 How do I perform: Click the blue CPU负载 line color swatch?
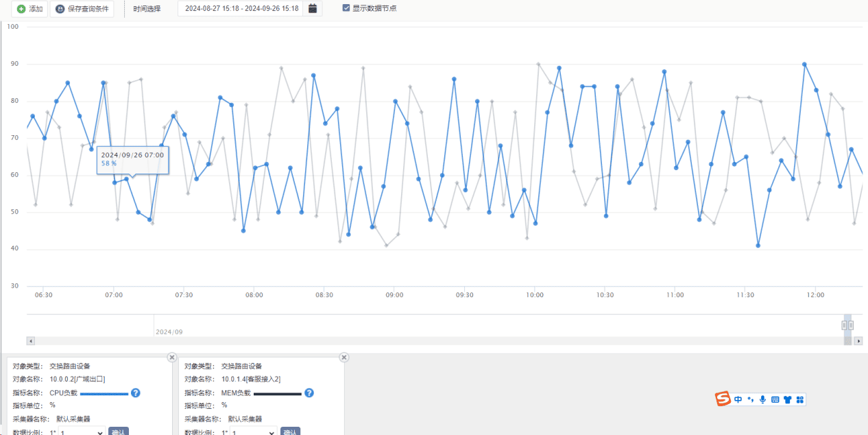(x=104, y=394)
